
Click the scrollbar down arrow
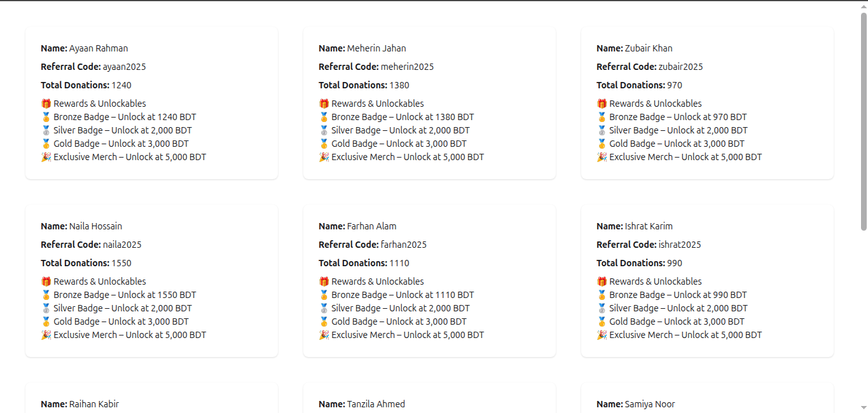864,407
